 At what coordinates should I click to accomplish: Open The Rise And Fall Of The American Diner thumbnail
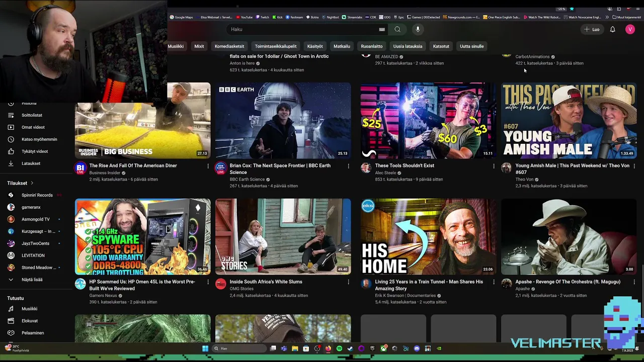[x=143, y=121]
